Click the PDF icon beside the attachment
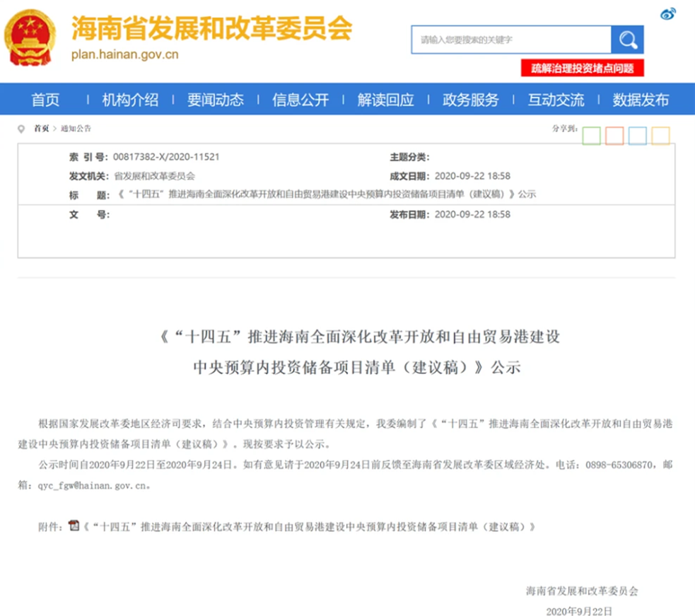This screenshot has width=695, height=616. (x=74, y=525)
